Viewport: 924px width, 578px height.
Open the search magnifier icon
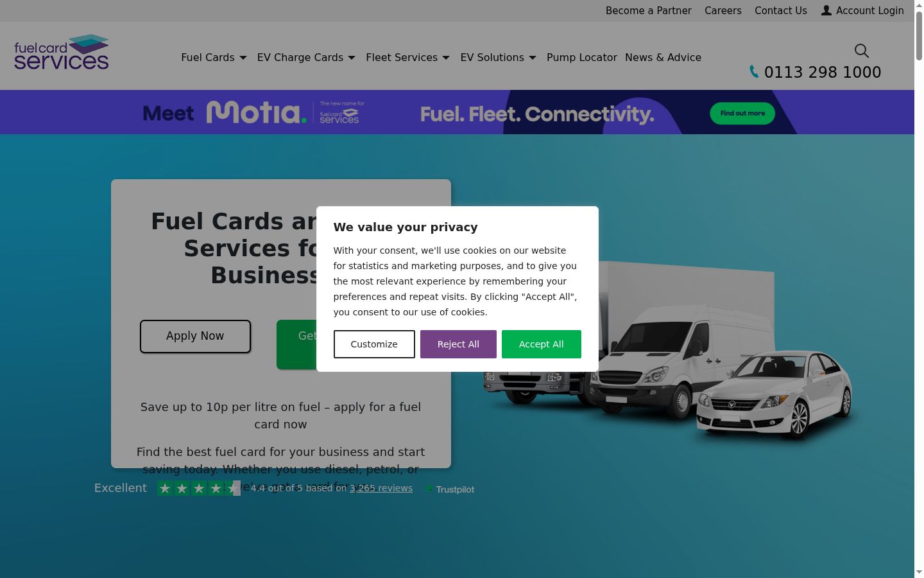pos(862,51)
